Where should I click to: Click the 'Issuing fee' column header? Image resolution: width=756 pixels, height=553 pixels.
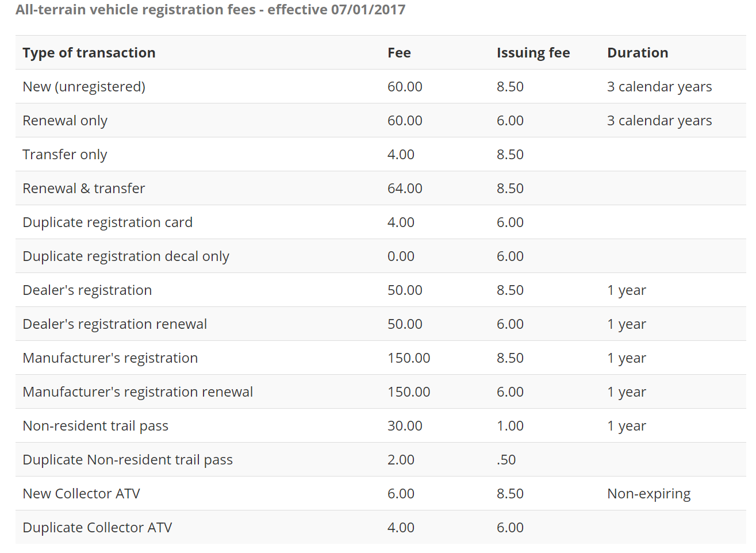click(534, 53)
